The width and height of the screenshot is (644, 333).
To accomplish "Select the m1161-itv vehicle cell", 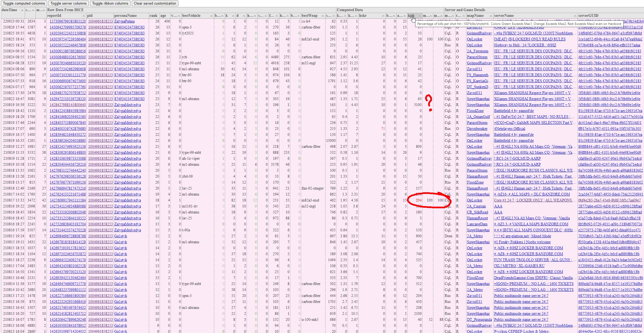I will click(x=198, y=206).
